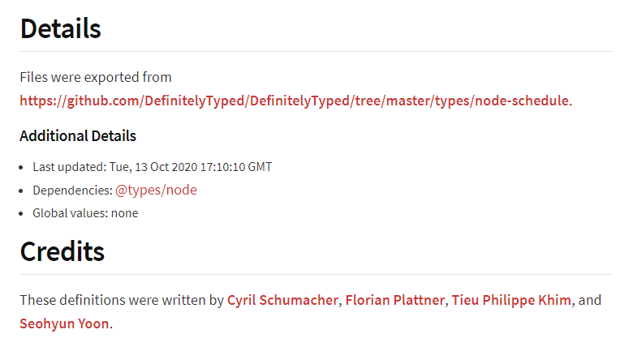
Task: Click the divider line beneath Credits heading
Action: pos(316,274)
